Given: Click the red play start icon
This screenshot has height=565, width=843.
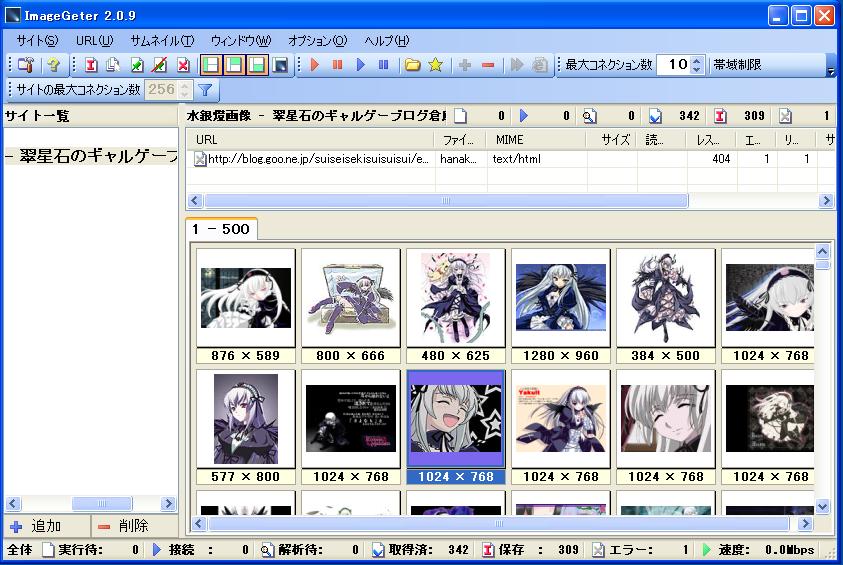Looking at the screenshot, I should (315, 65).
